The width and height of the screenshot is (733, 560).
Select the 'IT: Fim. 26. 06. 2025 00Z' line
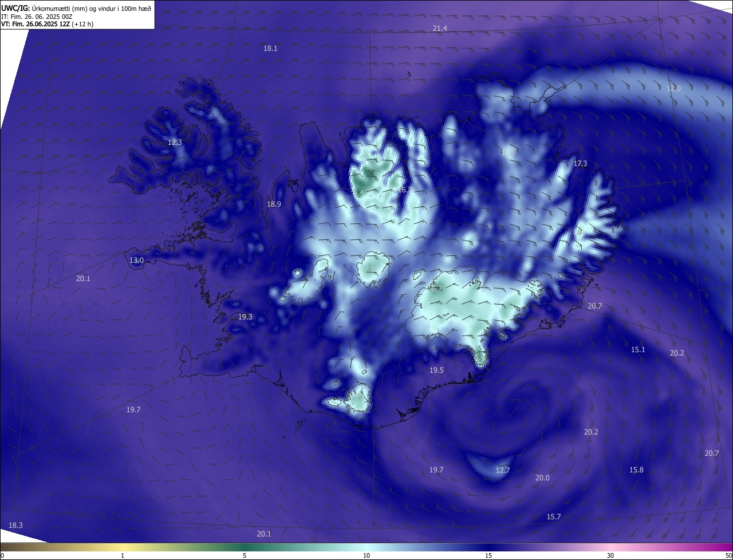(x=37, y=17)
